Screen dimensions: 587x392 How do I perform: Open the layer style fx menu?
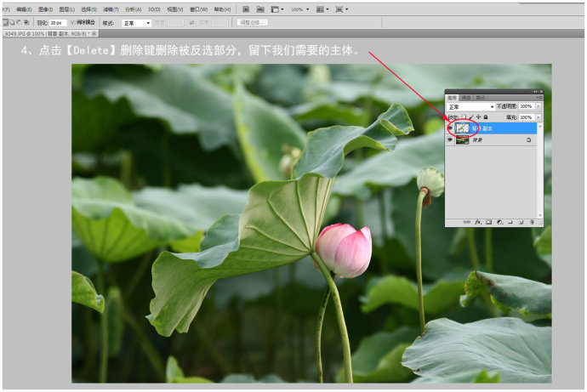pyautogui.click(x=478, y=221)
